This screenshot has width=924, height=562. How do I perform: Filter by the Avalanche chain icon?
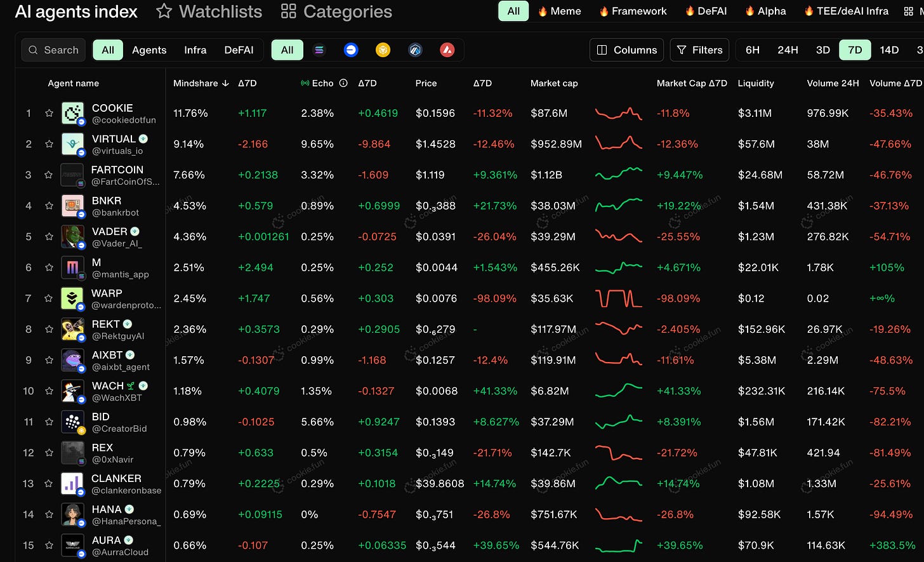point(447,50)
